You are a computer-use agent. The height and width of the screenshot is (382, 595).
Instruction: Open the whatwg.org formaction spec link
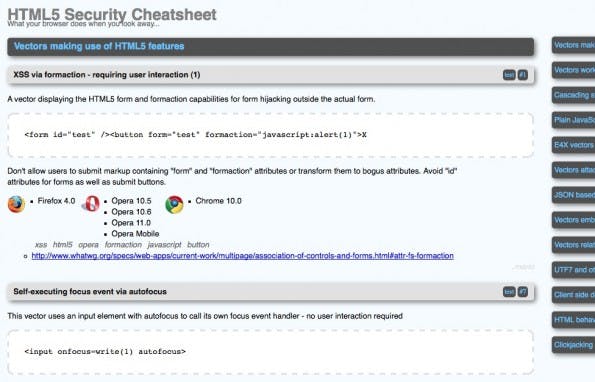242,256
